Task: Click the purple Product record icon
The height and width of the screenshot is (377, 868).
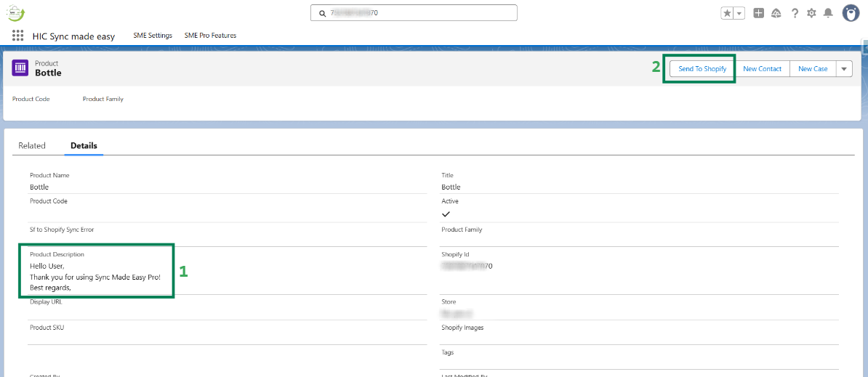Action: pyautogui.click(x=20, y=68)
